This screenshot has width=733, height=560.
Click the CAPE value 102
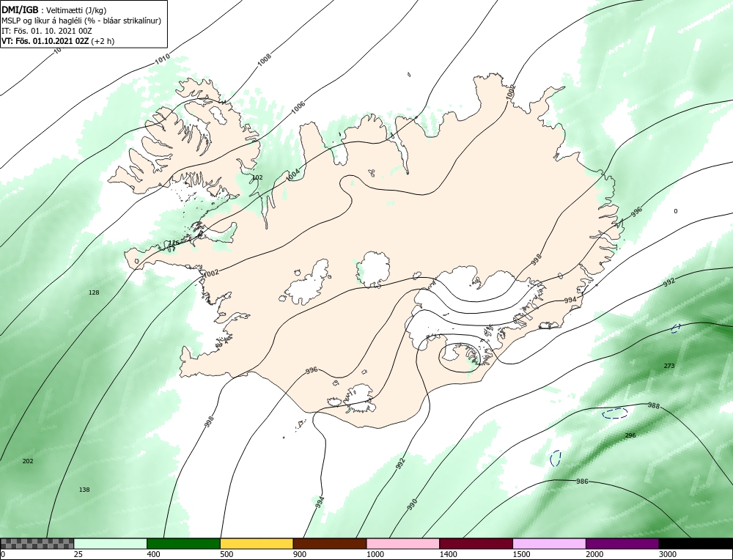click(257, 177)
